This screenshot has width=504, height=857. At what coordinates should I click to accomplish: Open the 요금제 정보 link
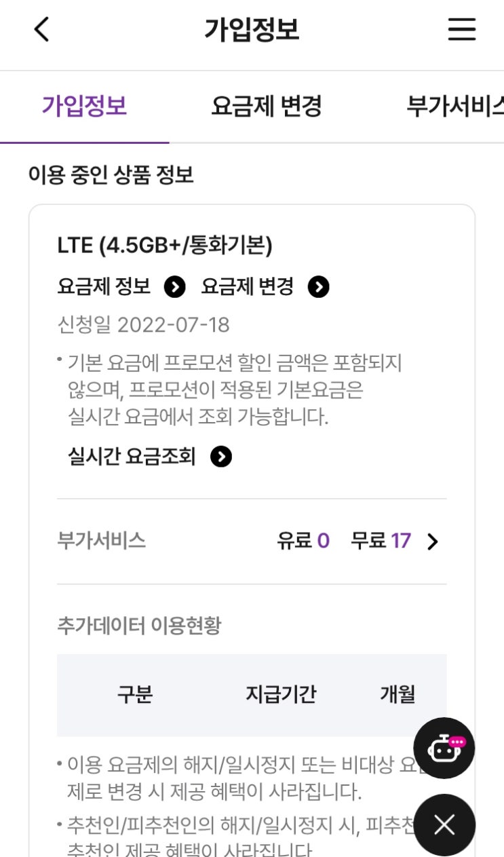(x=104, y=287)
